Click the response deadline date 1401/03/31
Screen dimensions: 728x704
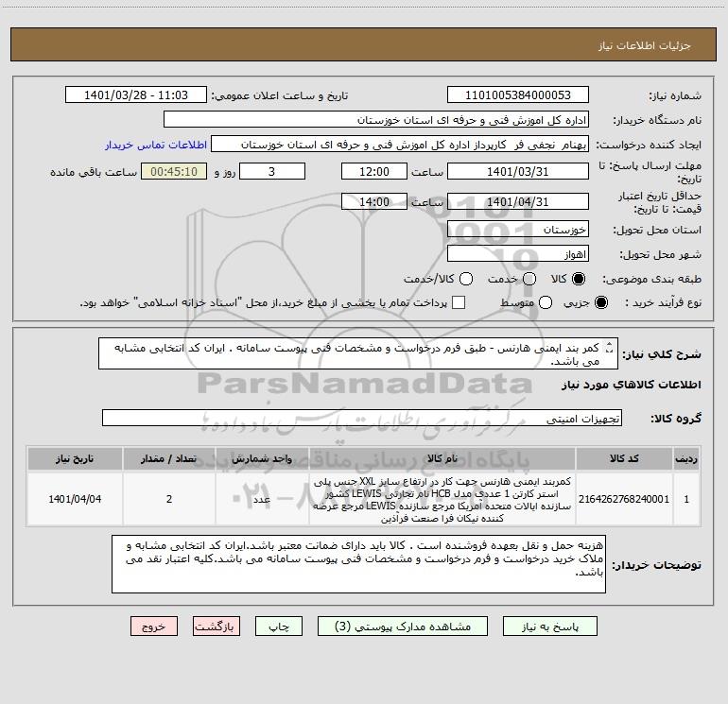point(518,171)
